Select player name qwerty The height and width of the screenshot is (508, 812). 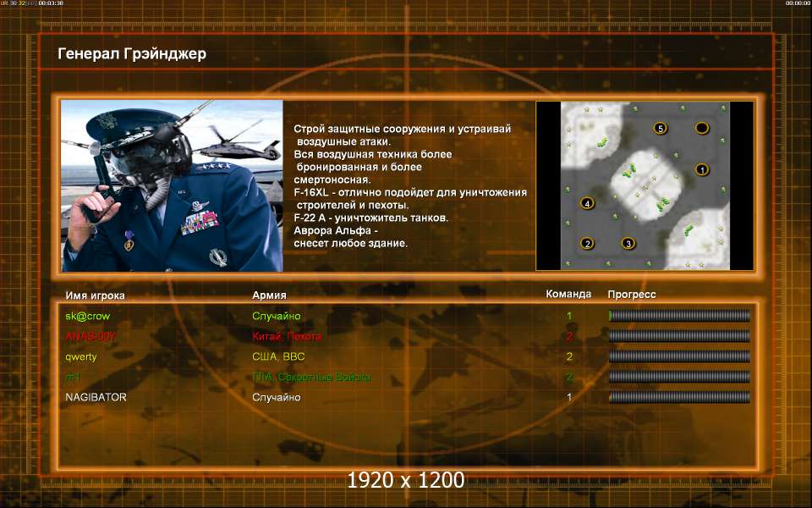[81, 356]
